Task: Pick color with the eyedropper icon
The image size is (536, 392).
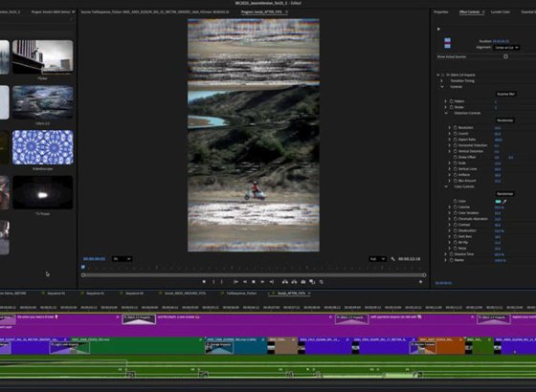Action: (504, 201)
